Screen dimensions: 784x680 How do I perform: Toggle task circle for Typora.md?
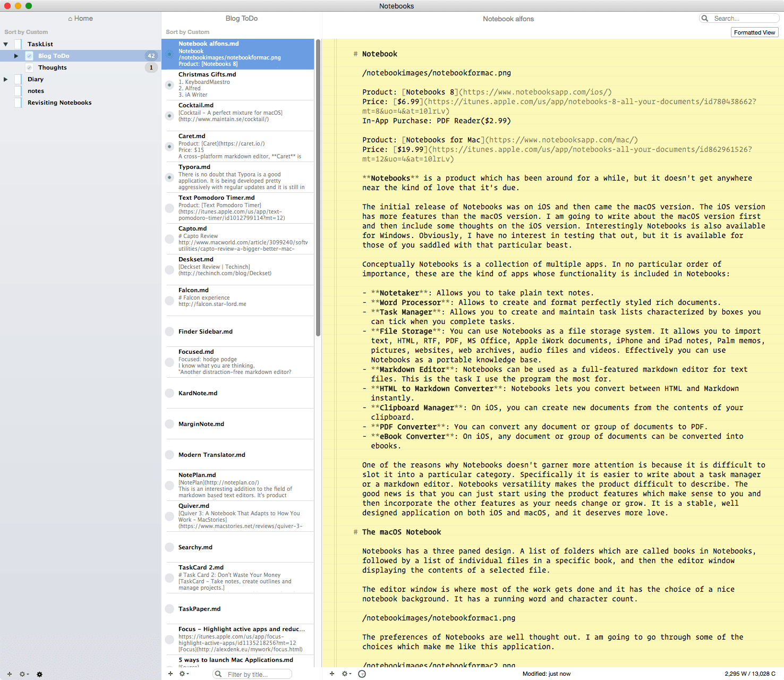pos(169,177)
